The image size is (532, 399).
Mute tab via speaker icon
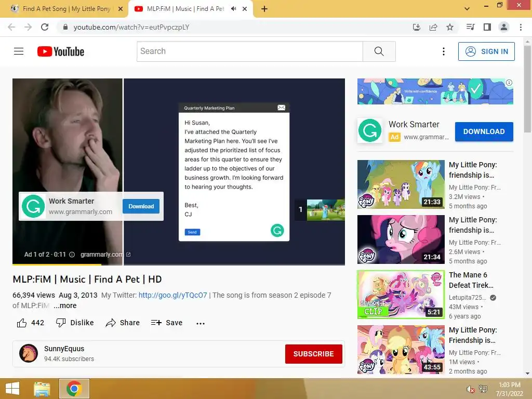pyautogui.click(x=233, y=9)
